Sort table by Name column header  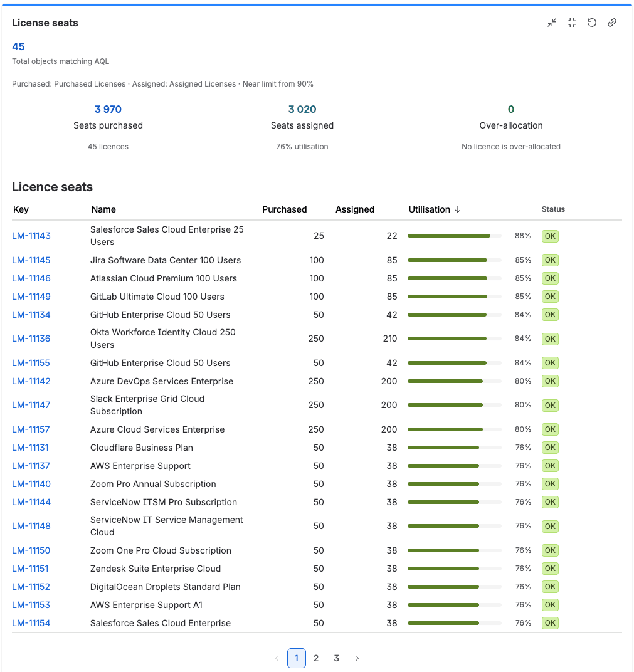tap(103, 209)
